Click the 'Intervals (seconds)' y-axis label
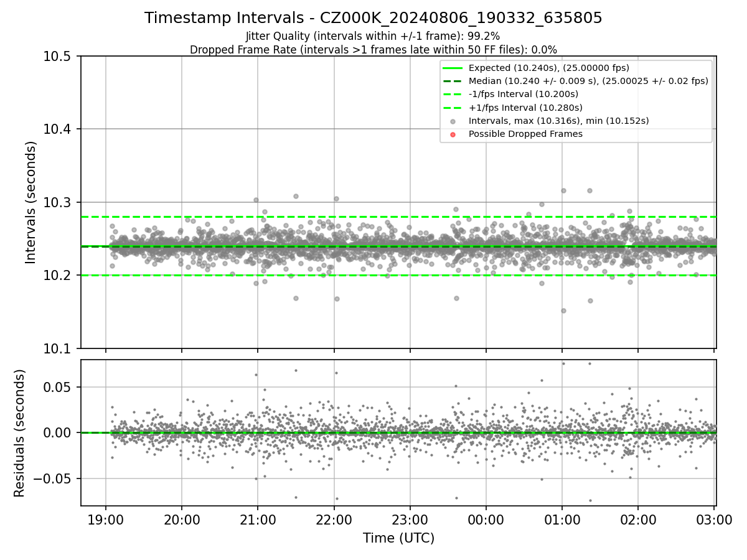Image resolution: width=747 pixels, height=560 pixels. (31, 202)
